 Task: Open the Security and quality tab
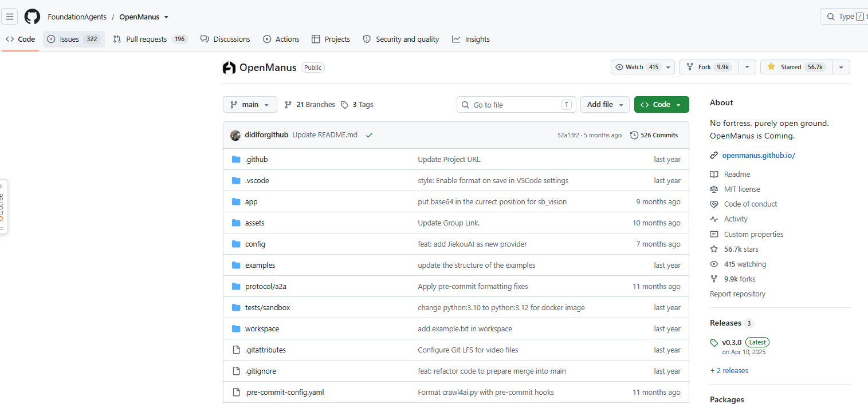tap(401, 39)
